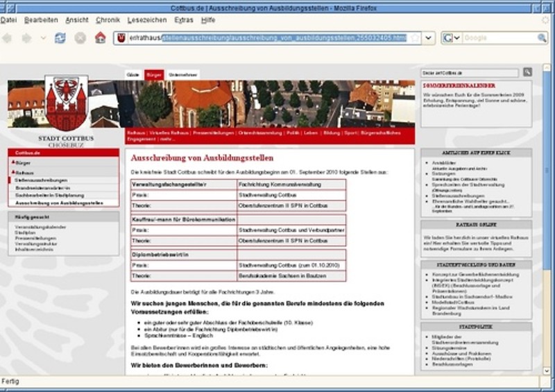Go to the home page via house icon
Image resolution: width=555 pixels, height=392 pixels.
[101, 37]
